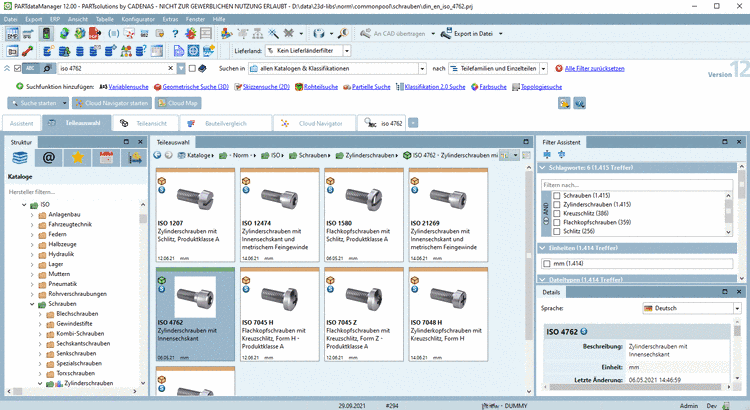Select the Kataloge stack icon in Struktur panel
The width and height of the screenshot is (750, 410).
coord(20,157)
